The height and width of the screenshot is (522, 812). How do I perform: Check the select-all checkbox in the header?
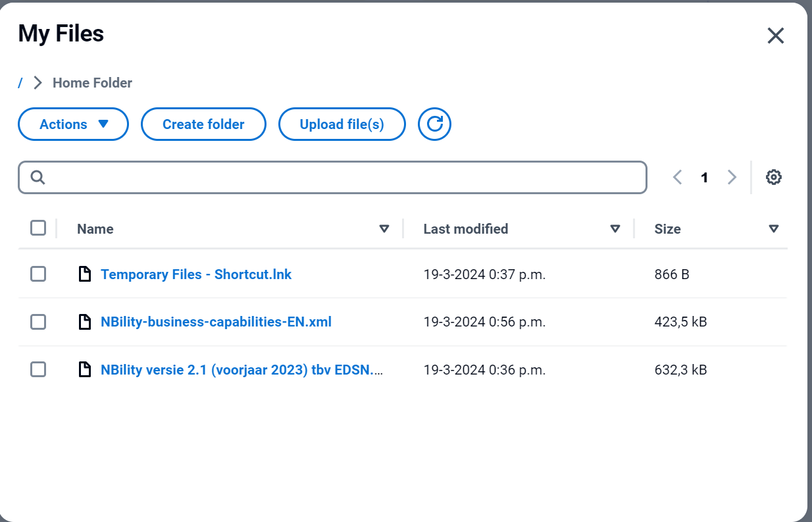38,227
